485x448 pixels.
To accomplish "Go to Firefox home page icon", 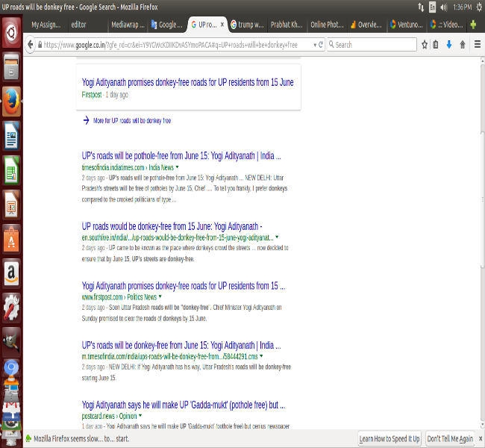I will click(x=463, y=45).
